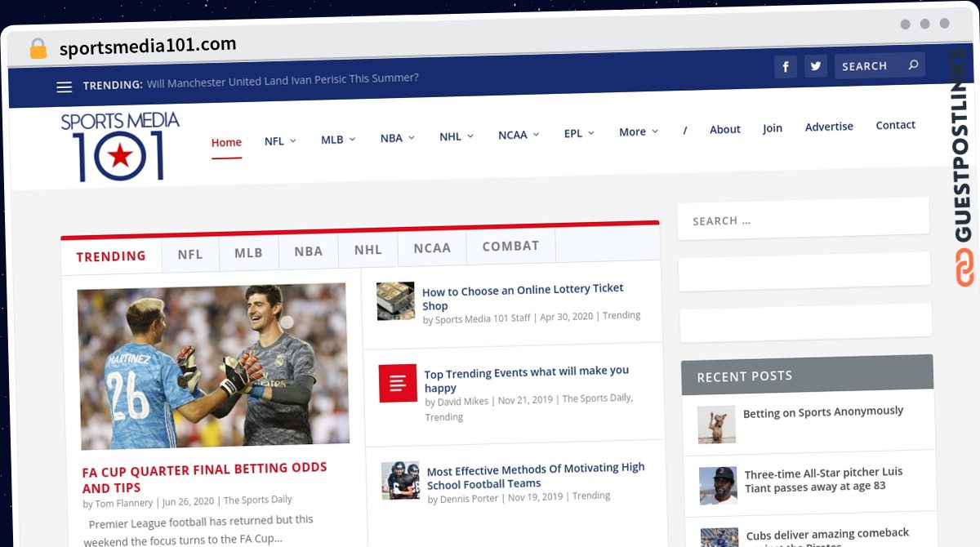Open the Join page link
The height and width of the screenshot is (547, 980).
[773, 128]
